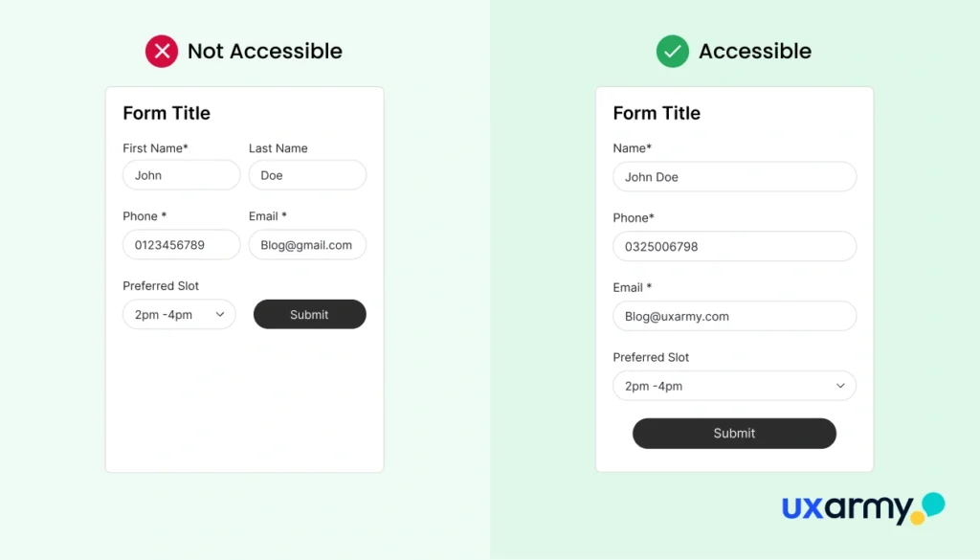The image size is (980, 560).
Task: Click the Accessible heading text
Action: click(754, 52)
